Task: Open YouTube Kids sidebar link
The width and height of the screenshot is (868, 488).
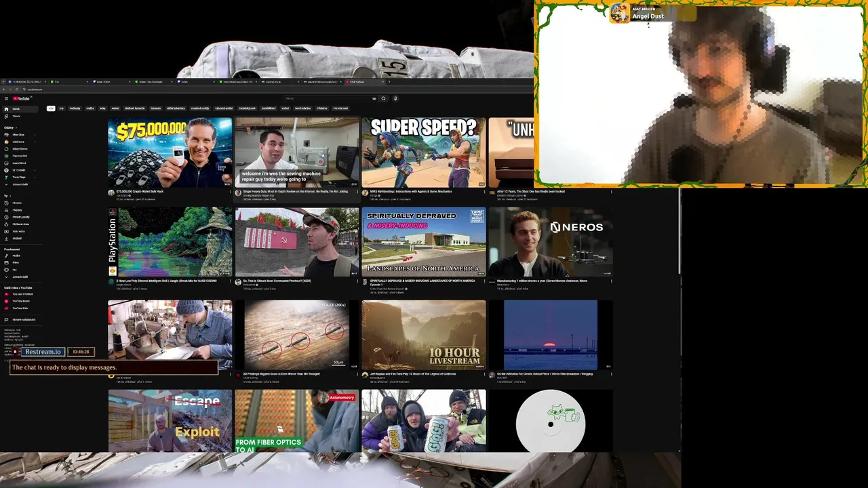Action: [19, 308]
